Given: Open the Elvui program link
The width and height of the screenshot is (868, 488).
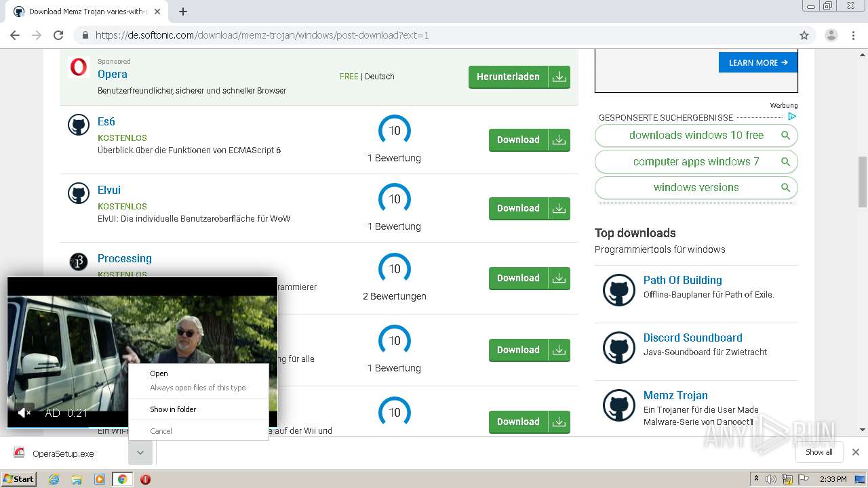Looking at the screenshot, I should coord(109,190).
